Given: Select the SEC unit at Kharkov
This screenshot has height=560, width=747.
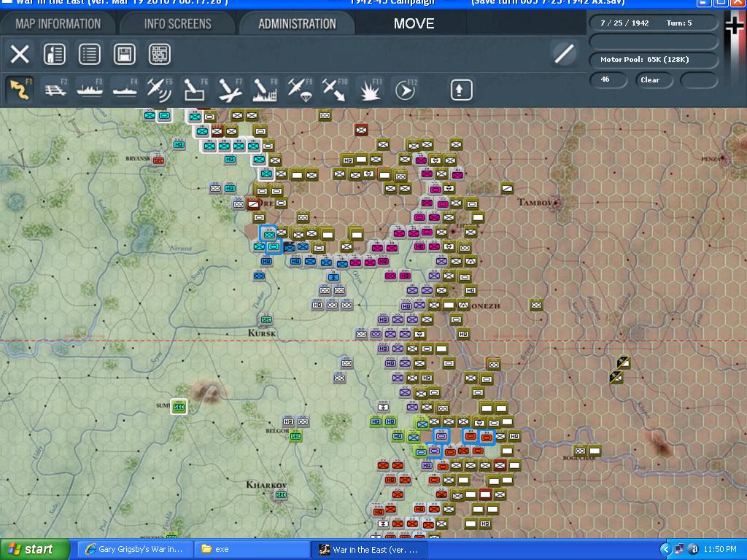Looking at the screenshot, I should 281,494.
